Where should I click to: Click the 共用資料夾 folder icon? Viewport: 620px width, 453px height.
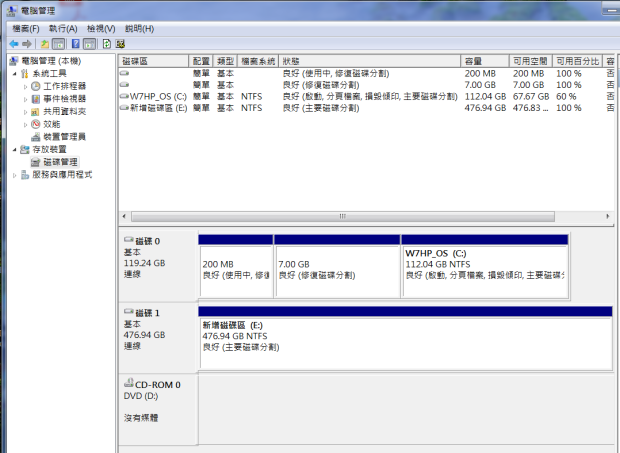(36, 111)
